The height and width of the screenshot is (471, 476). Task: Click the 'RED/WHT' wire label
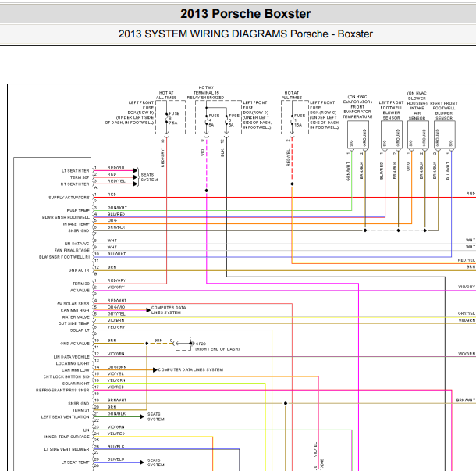[x=117, y=301]
